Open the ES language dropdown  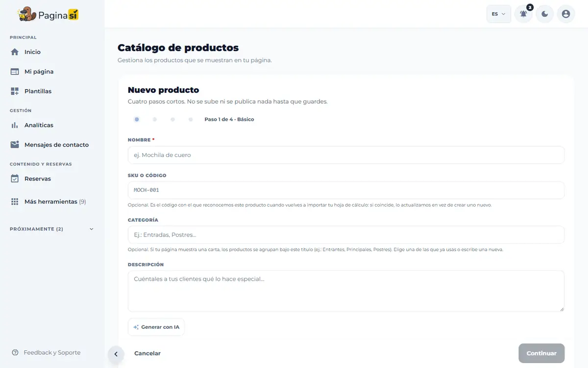[498, 14]
